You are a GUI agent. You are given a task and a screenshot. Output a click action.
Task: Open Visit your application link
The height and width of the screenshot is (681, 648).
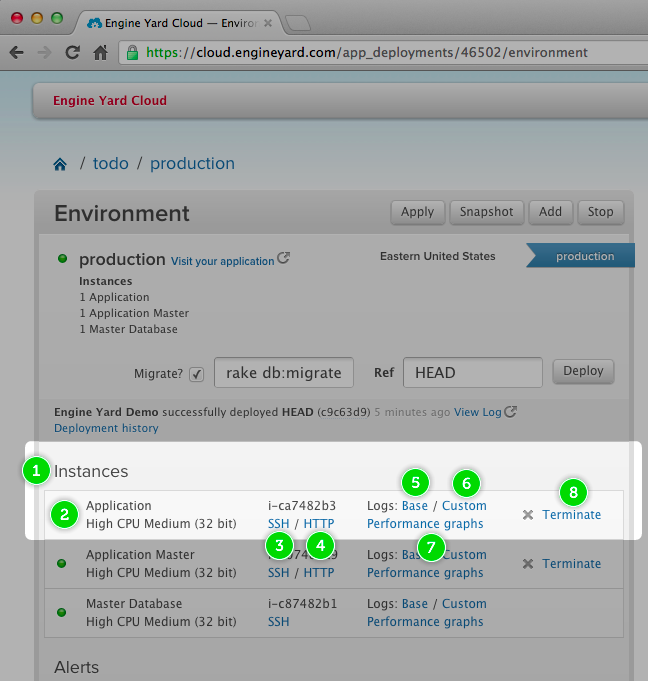(222, 261)
